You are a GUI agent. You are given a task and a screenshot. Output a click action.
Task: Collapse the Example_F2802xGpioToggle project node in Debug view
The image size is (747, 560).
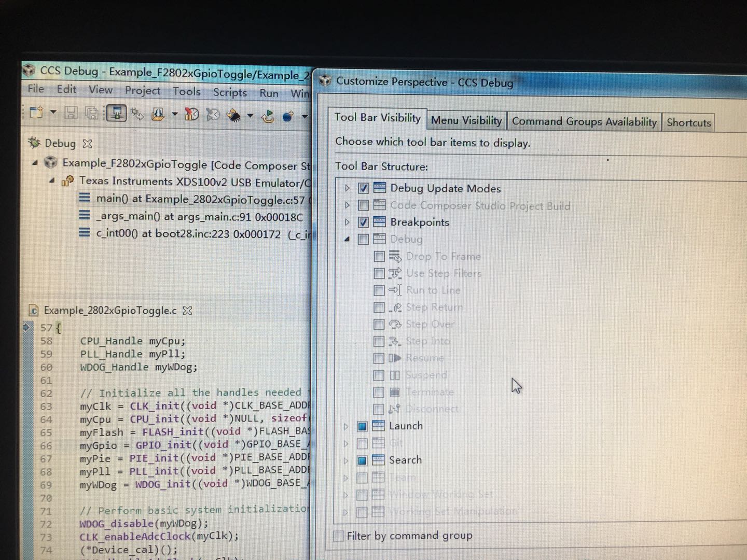35,163
